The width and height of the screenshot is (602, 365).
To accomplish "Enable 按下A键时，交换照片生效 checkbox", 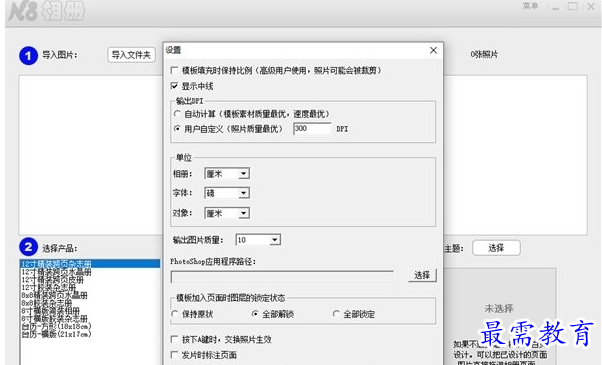I will (174, 339).
